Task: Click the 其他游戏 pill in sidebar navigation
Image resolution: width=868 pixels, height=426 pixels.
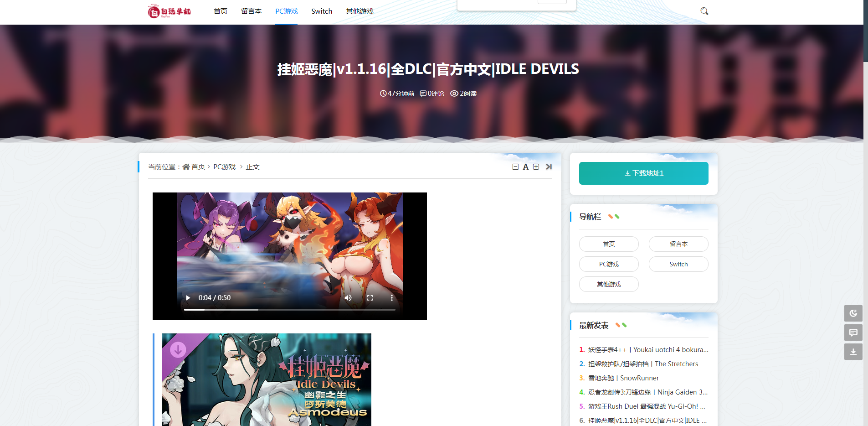Action: click(x=609, y=284)
